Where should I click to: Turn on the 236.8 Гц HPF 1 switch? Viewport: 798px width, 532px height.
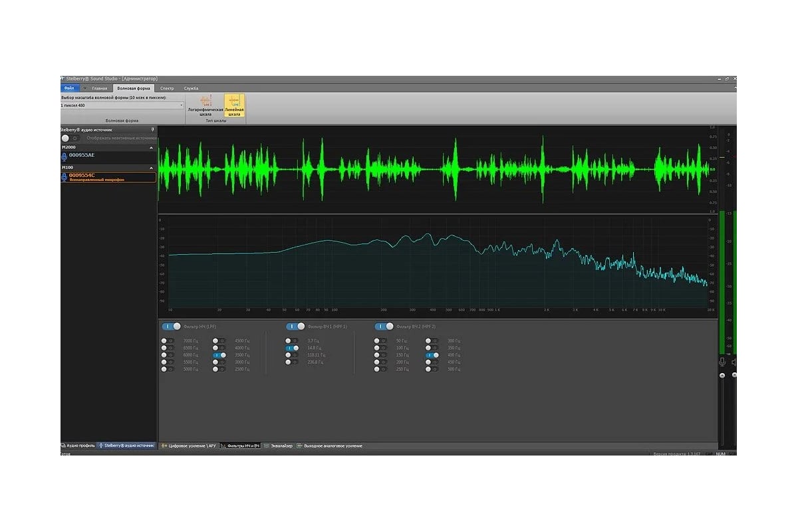292,362
